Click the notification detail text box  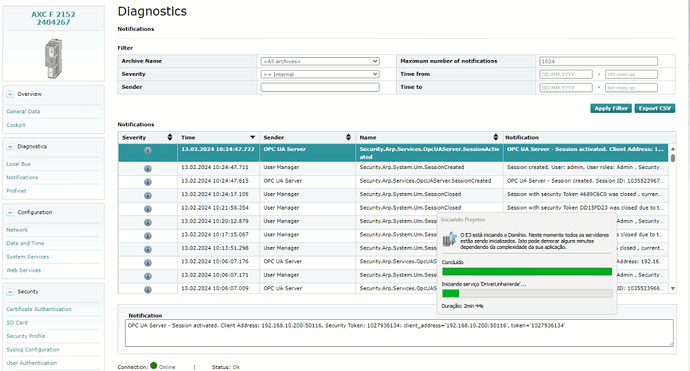(x=399, y=333)
